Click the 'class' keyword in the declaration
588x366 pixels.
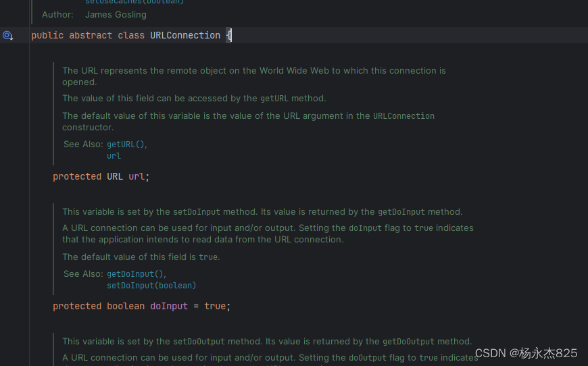click(131, 35)
